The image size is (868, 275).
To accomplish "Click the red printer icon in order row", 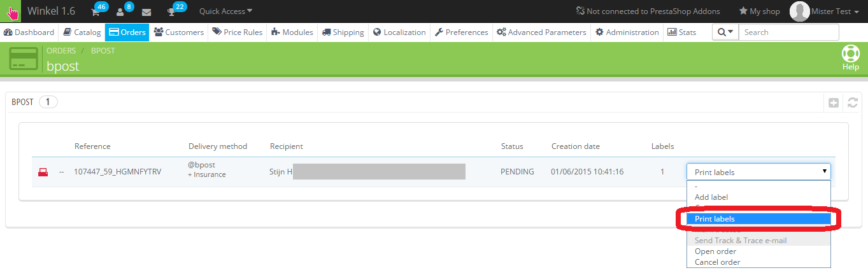I will pyautogui.click(x=43, y=172).
